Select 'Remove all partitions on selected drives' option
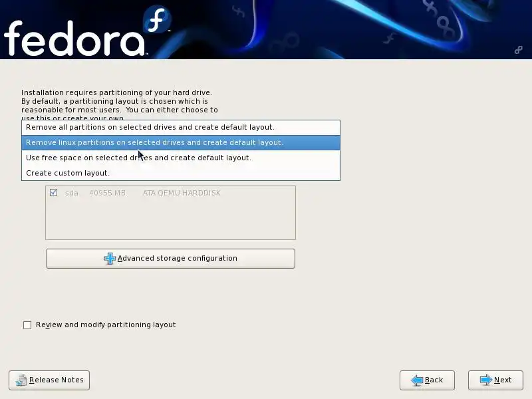The image size is (532, 399). (180, 128)
